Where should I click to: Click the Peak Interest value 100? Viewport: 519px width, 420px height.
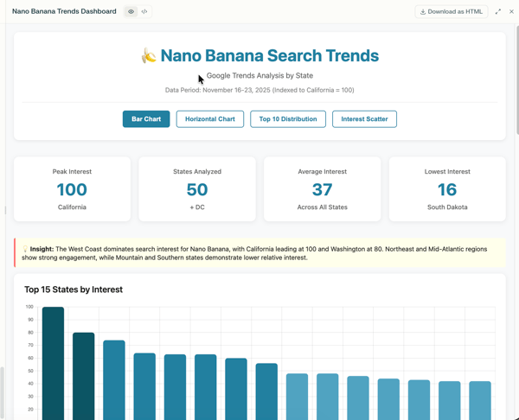tap(72, 189)
